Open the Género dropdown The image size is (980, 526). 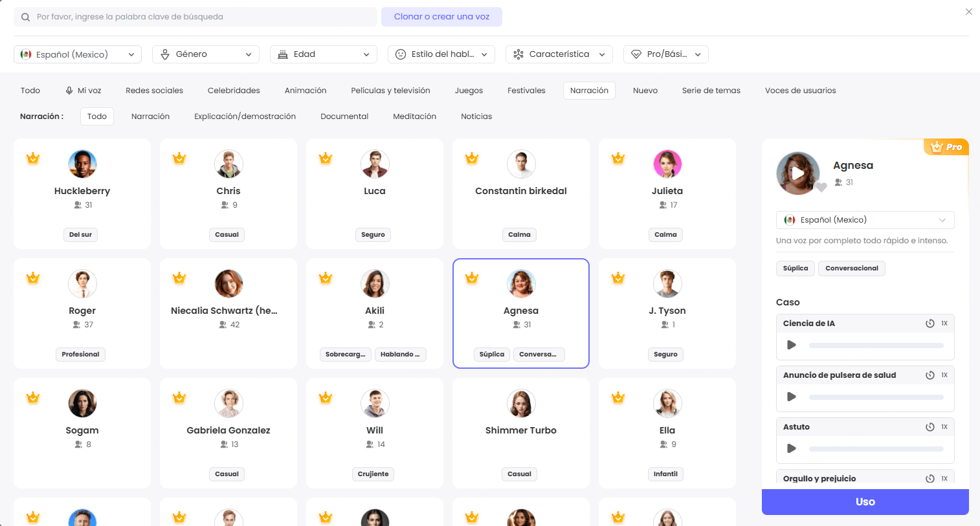(205, 54)
